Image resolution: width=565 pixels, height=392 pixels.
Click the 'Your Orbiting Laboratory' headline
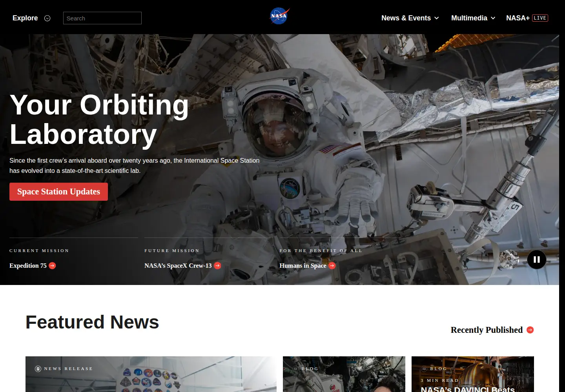coord(99,120)
